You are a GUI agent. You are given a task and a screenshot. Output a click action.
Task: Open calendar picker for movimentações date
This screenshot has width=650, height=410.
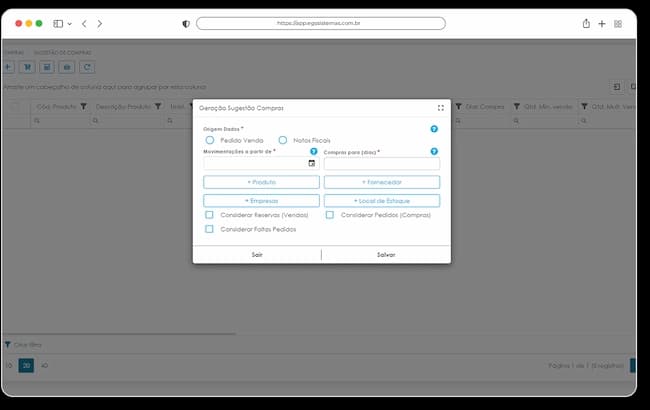(x=312, y=163)
